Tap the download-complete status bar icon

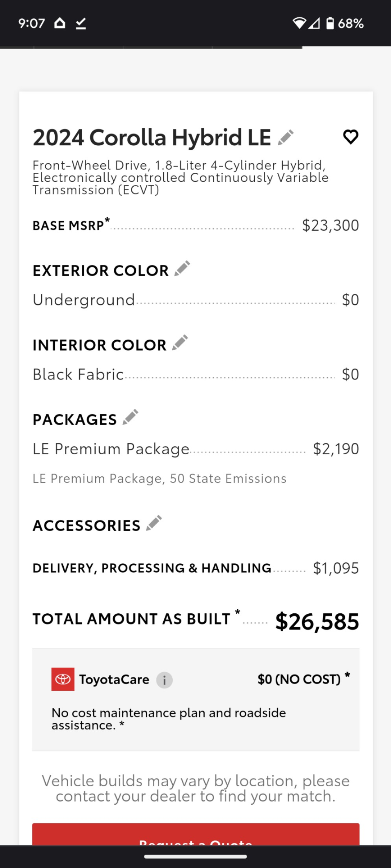81,24
